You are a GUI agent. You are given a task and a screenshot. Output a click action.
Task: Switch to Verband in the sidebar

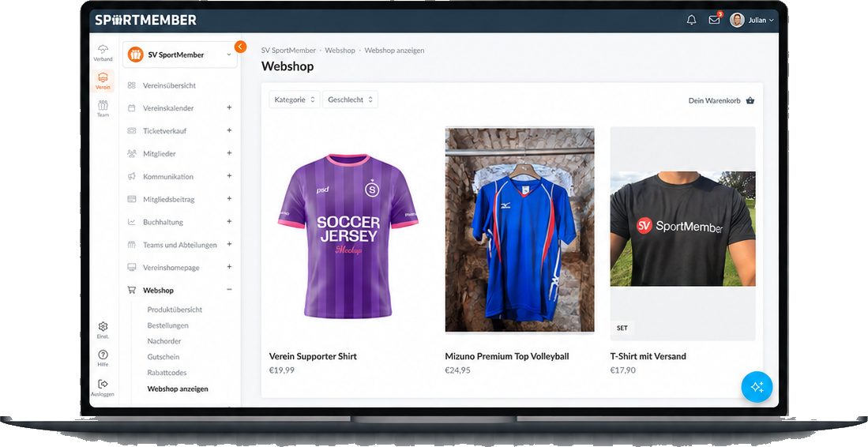(x=103, y=53)
